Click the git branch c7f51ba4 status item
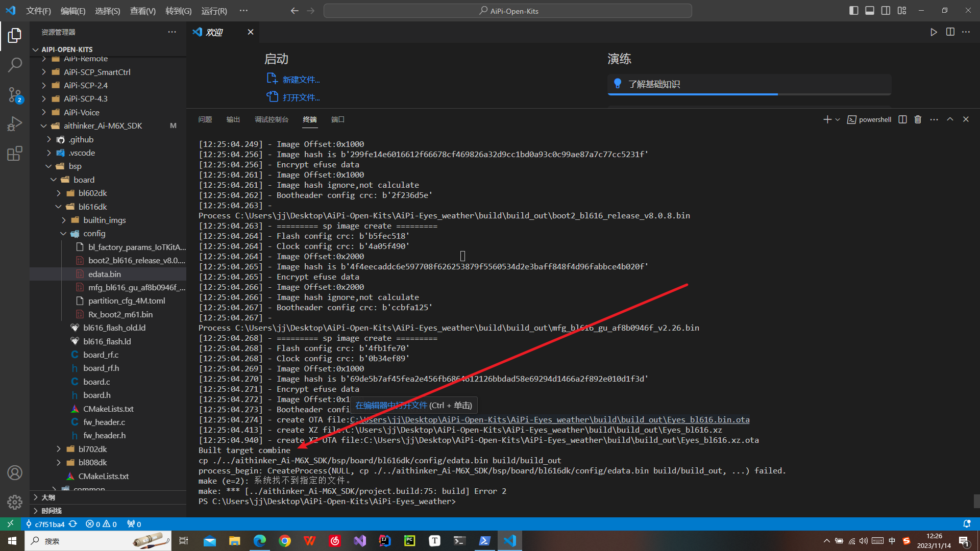This screenshot has width=980, height=551. click(x=45, y=524)
